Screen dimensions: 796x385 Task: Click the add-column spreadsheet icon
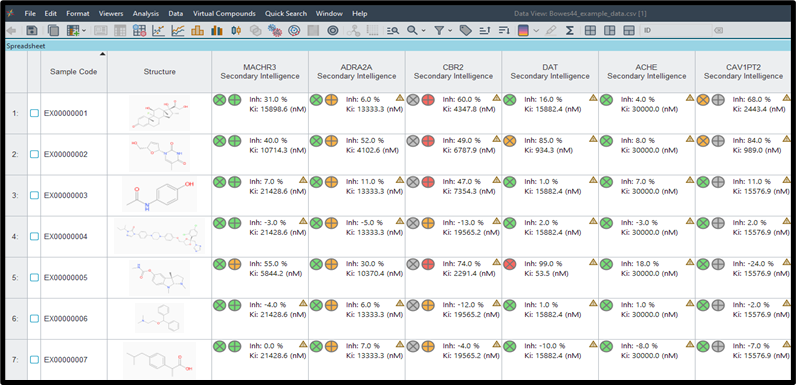pyautogui.click(x=73, y=30)
